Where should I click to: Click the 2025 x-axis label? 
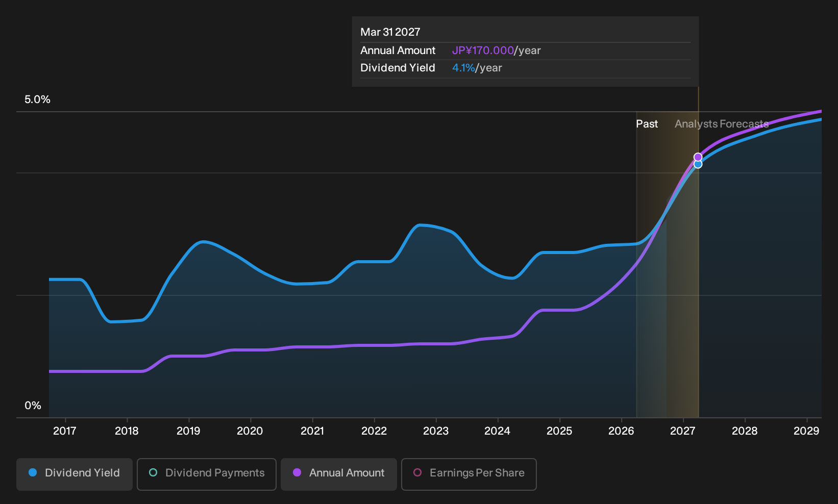coord(559,431)
